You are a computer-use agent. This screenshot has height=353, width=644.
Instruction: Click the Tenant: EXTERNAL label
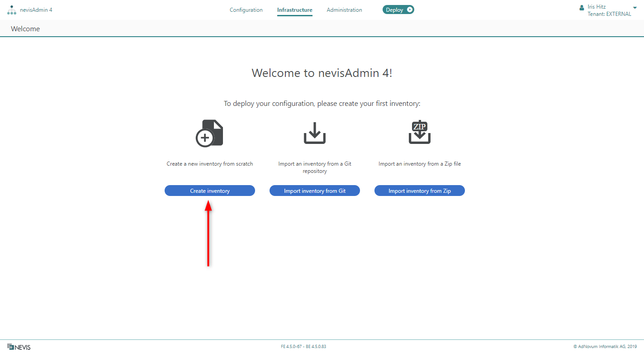[609, 14]
